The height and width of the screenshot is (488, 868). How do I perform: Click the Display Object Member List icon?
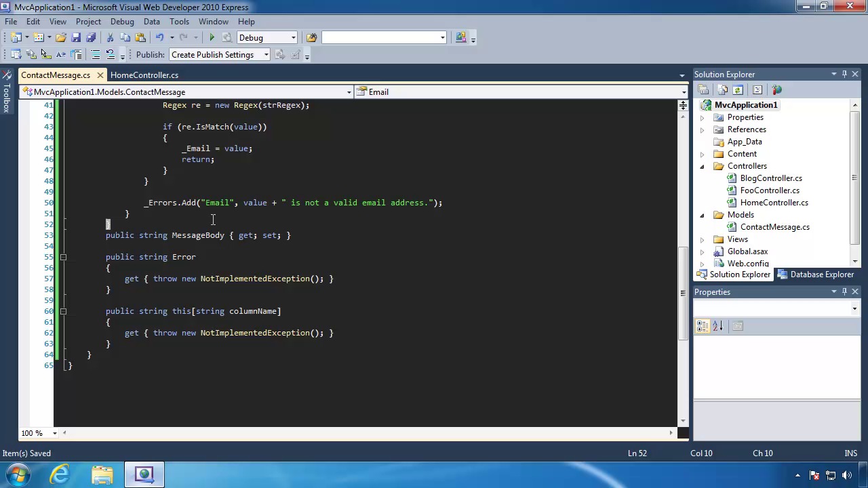(x=16, y=55)
